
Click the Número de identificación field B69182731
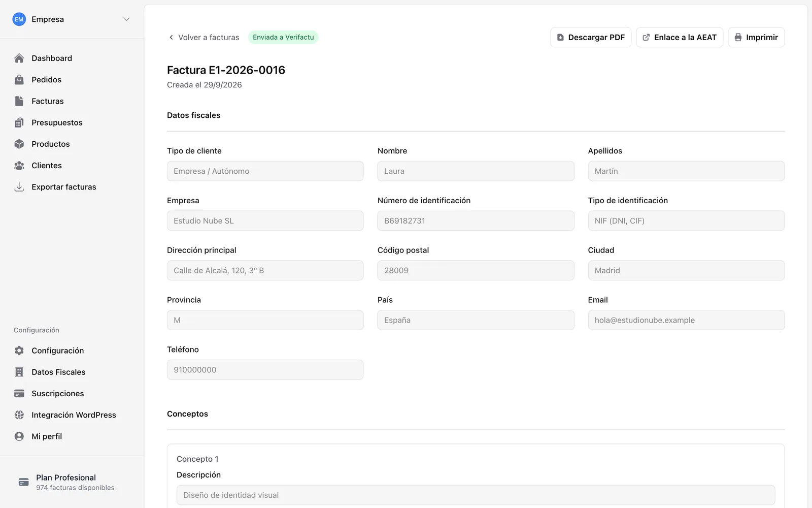476,221
